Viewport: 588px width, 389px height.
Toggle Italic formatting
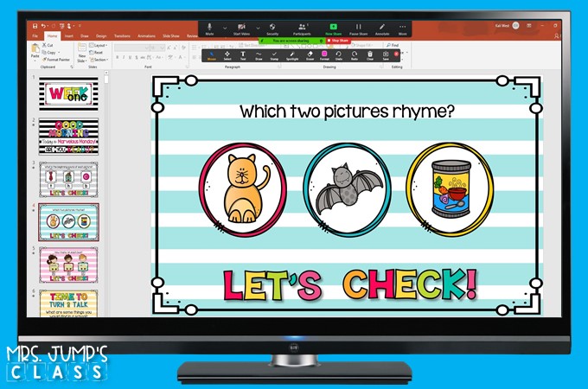point(124,57)
